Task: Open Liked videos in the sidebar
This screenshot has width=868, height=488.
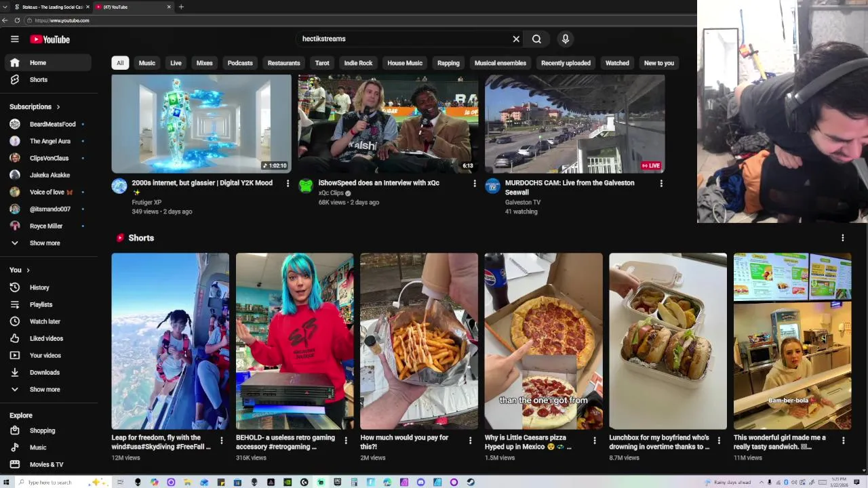Action: point(47,338)
